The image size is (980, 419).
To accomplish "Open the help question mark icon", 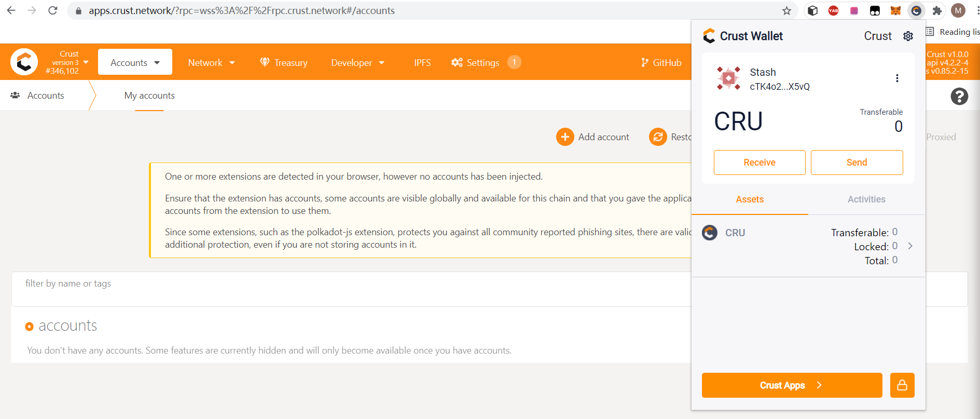I will [x=959, y=96].
